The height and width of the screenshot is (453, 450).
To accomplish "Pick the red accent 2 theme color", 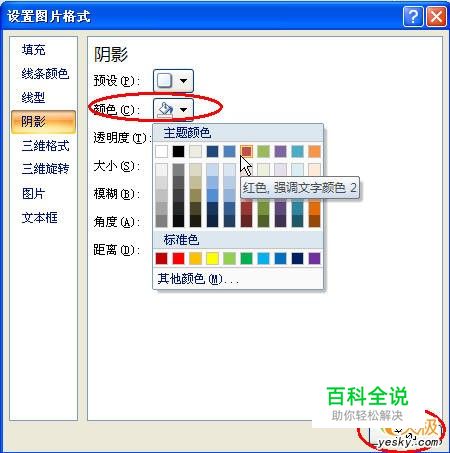I will (x=246, y=152).
